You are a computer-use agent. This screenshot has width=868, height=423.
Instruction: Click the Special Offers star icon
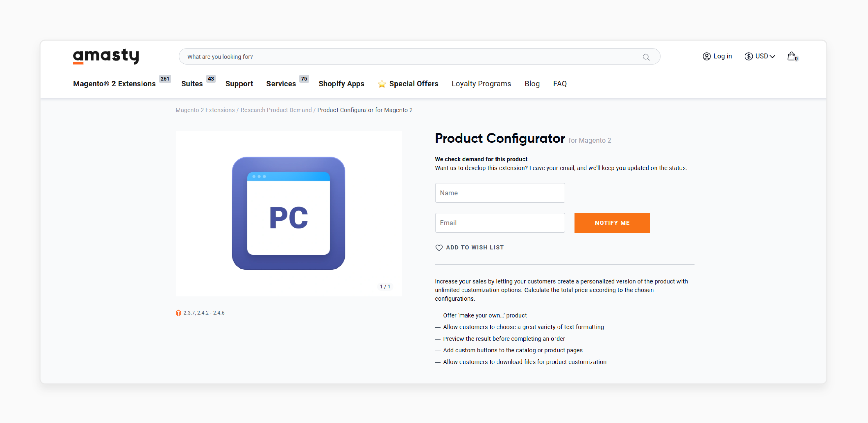click(x=382, y=84)
